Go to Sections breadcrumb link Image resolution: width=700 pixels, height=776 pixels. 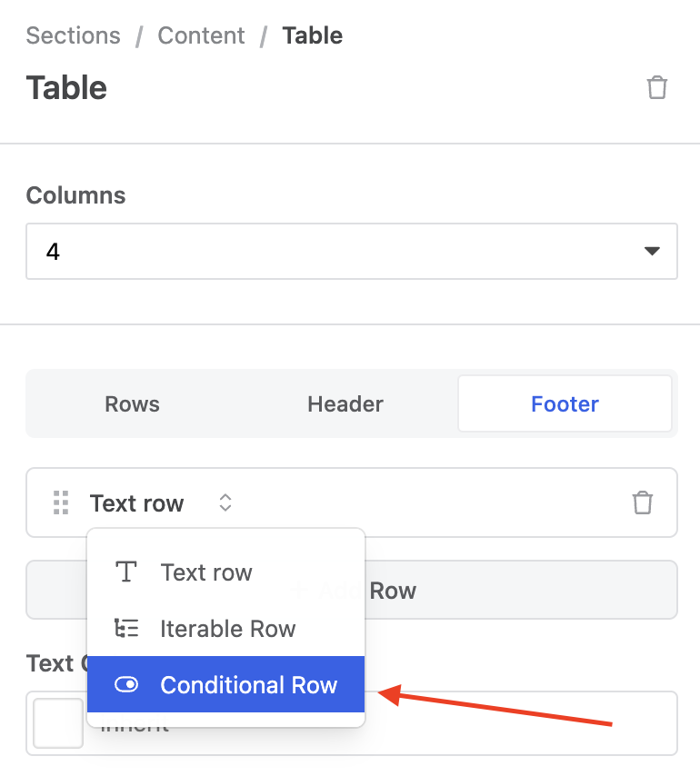point(74,36)
